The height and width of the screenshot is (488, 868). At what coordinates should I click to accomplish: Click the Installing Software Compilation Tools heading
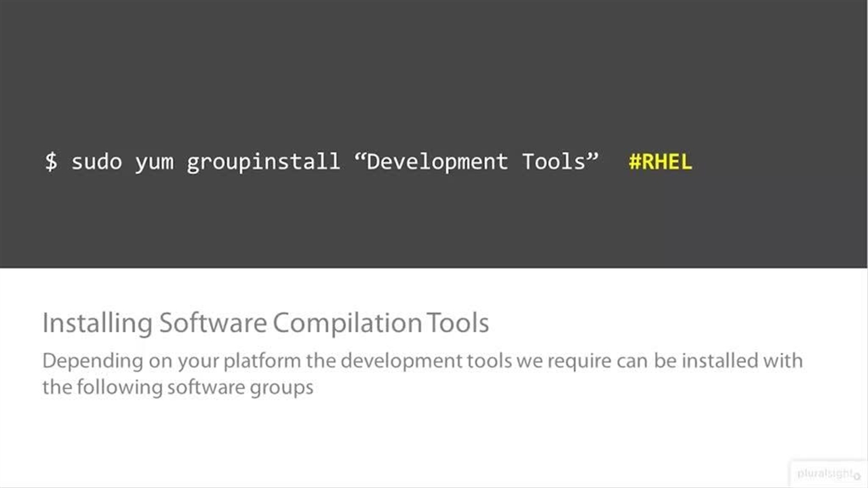pos(265,323)
